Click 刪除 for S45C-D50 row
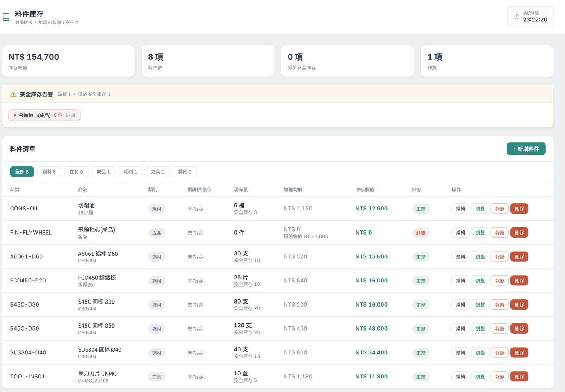Screen dimensions: 565x392 (519, 329)
